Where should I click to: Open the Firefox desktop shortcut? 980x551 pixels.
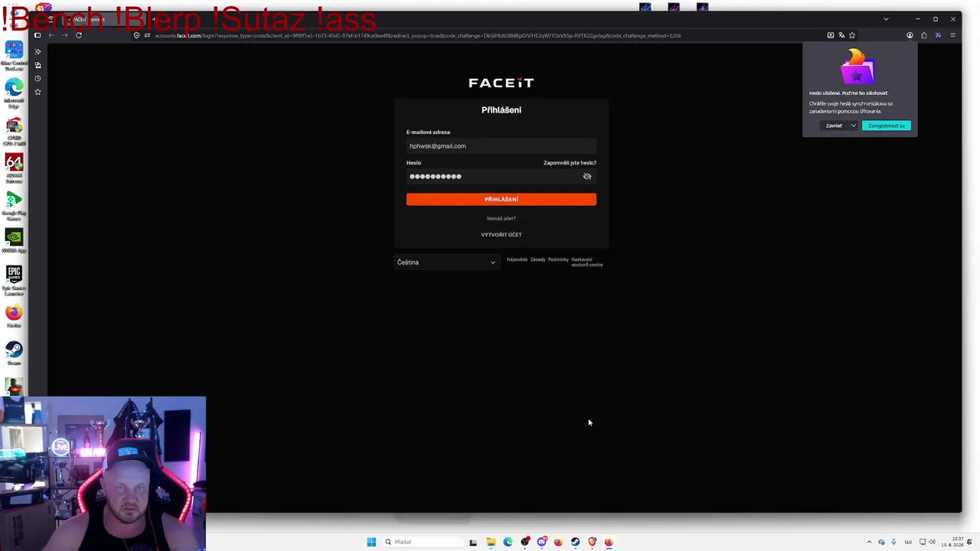[x=14, y=315]
